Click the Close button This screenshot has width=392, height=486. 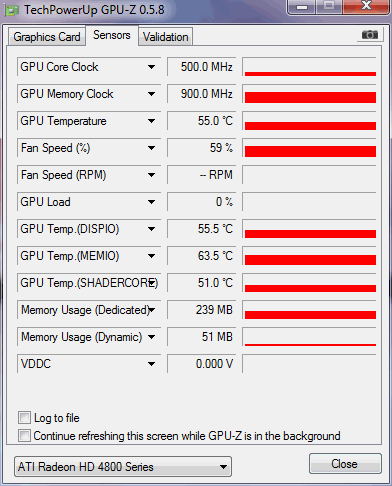[x=344, y=464]
